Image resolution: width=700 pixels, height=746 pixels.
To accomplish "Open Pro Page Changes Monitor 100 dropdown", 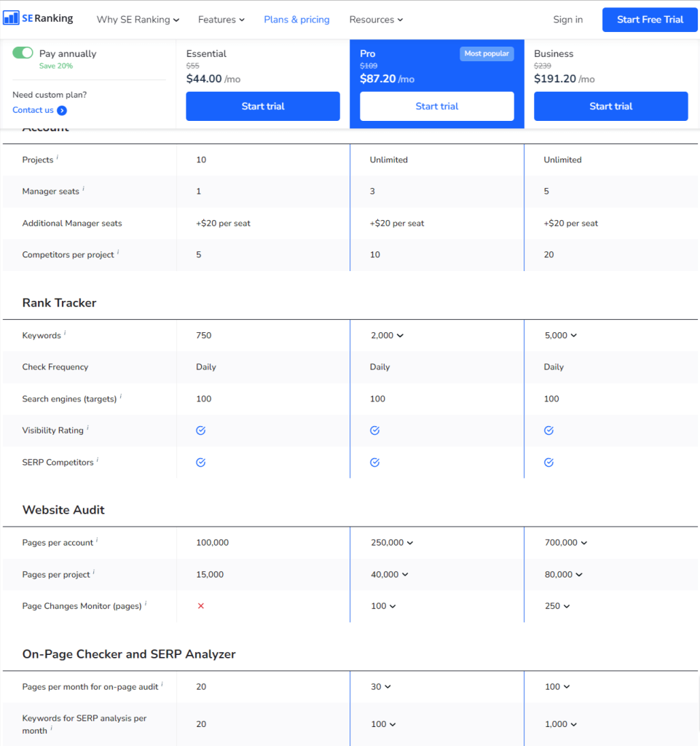I will click(383, 606).
